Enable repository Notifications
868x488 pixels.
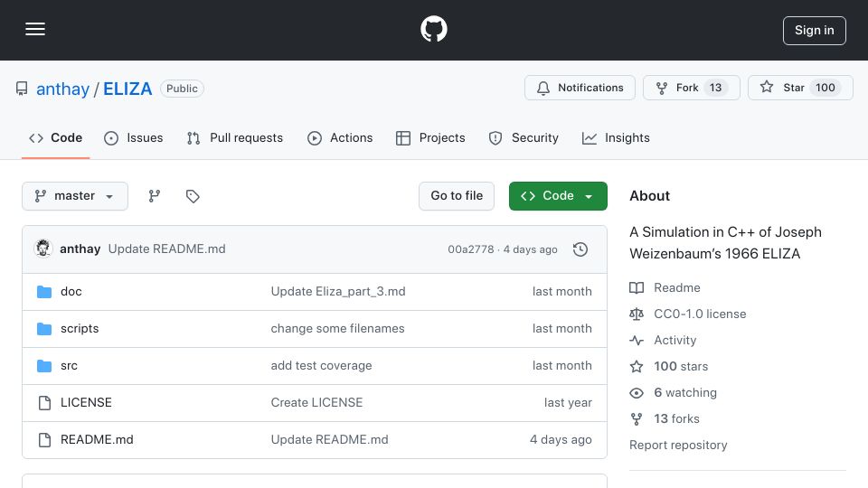(580, 88)
